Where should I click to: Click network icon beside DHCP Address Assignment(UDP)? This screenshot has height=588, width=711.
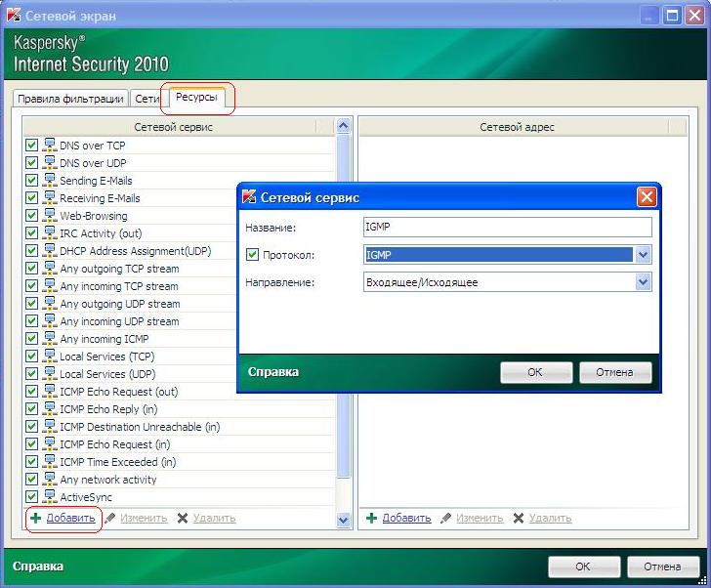50,251
